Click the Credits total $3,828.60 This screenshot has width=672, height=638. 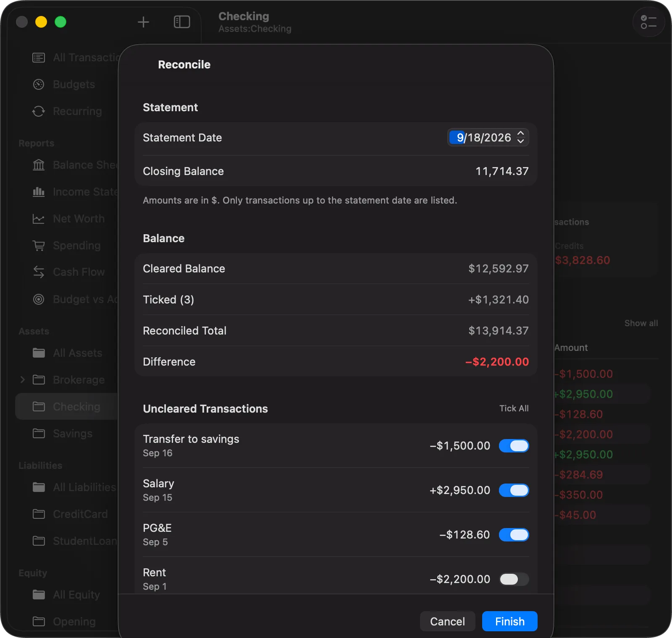click(x=583, y=260)
